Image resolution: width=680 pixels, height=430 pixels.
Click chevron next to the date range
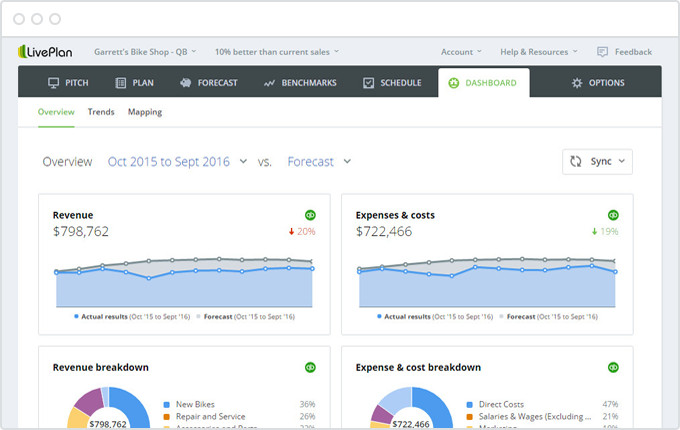243,161
